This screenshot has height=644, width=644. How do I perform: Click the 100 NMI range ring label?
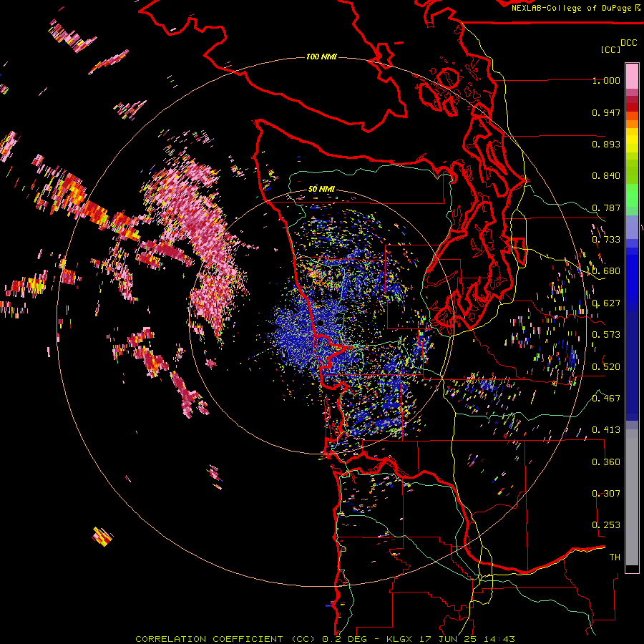pyautogui.click(x=321, y=57)
